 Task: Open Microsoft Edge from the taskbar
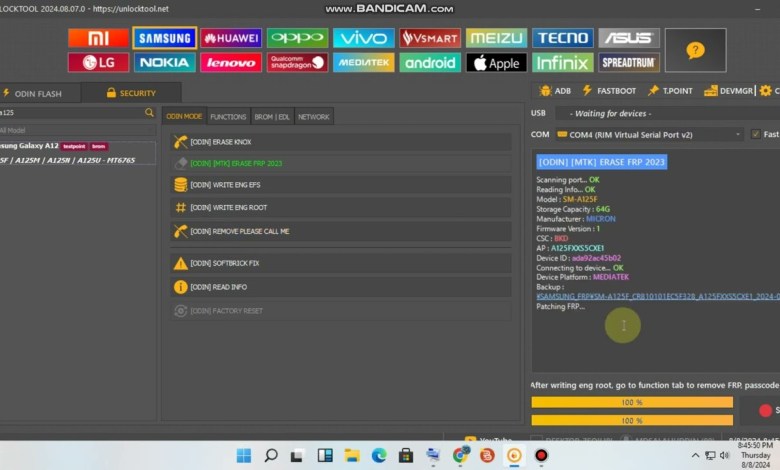click(x=379, y=455)
